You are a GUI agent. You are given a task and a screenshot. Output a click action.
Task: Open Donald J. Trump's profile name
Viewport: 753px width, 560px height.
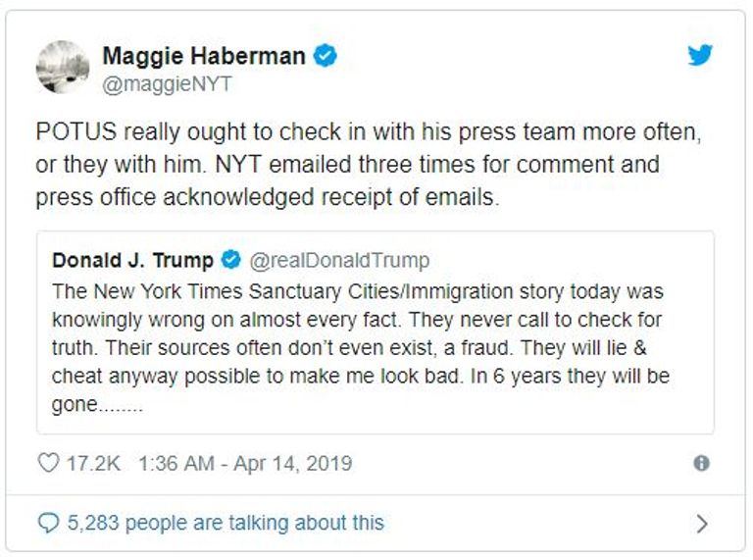click(x=132, y=260)
